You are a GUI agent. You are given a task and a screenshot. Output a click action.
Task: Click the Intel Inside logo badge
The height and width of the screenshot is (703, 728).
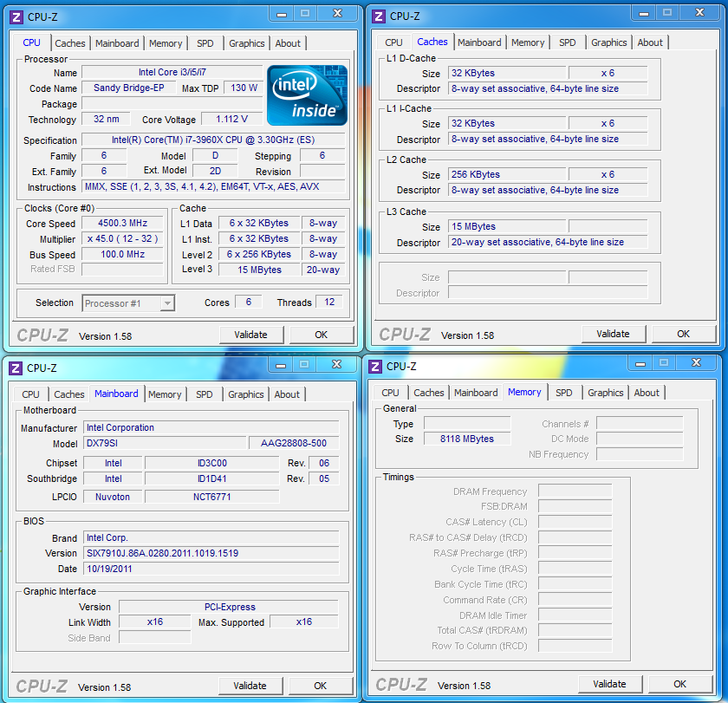[x=307, y=95]
